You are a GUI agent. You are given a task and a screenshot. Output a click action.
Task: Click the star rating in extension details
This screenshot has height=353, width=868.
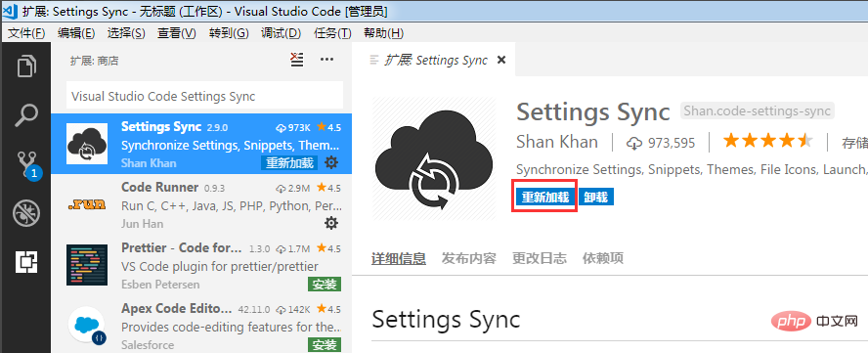767,142
